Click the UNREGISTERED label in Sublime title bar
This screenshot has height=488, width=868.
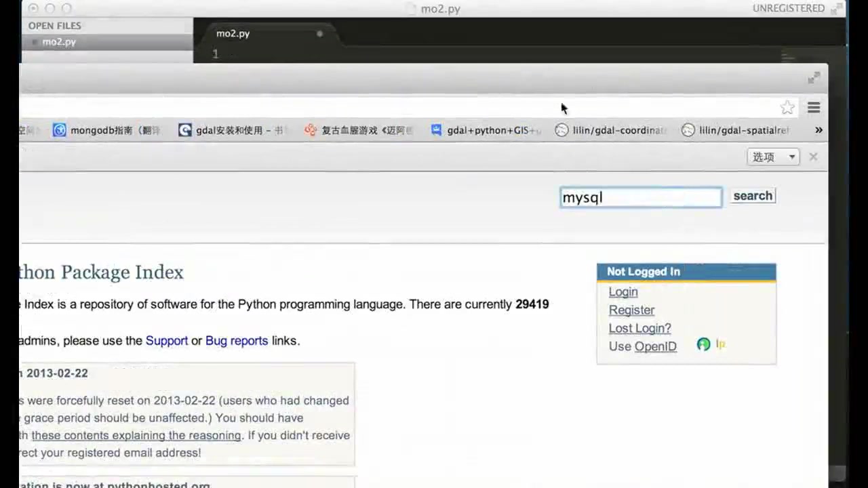pos(789,8)
